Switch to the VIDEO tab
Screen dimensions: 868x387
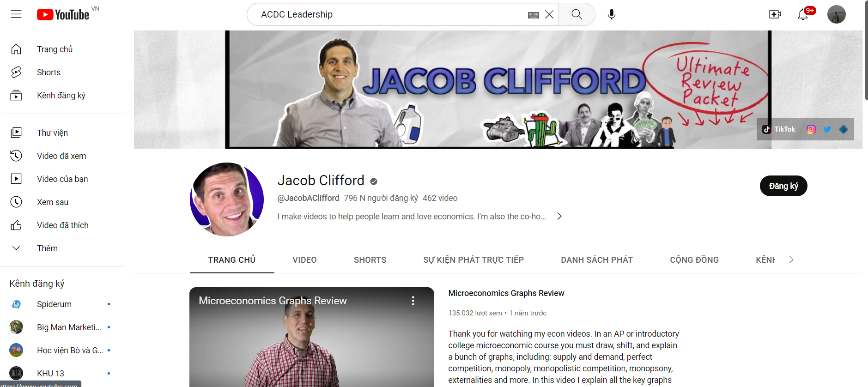click(304, 260)
